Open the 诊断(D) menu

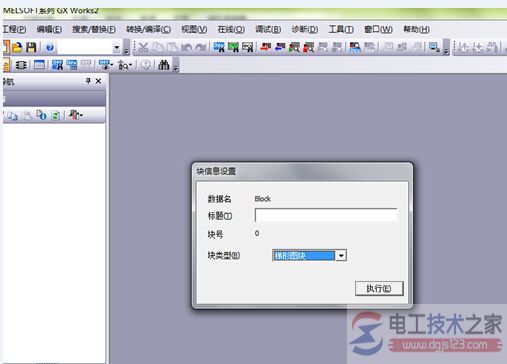click(305, 29)
